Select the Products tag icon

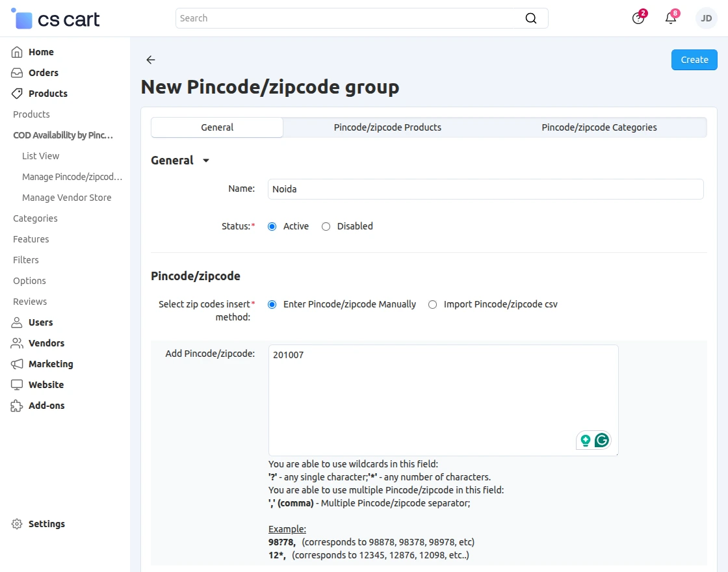click(x=16, y=93)
